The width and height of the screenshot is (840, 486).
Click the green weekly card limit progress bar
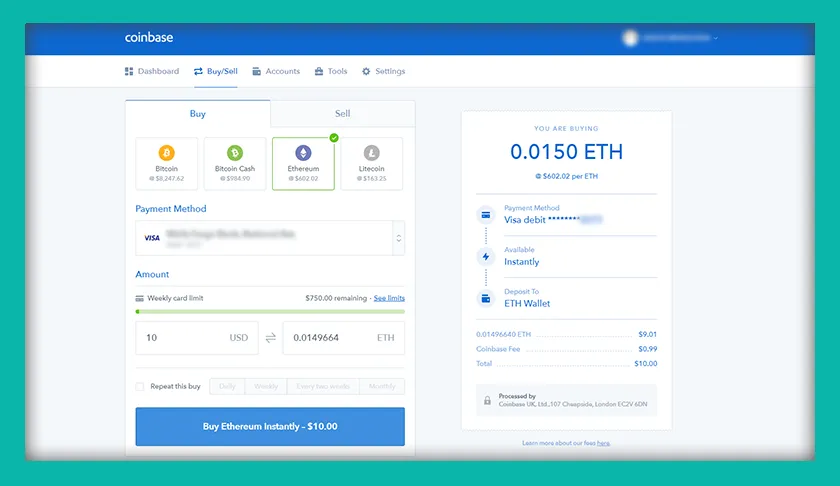point(270,311)
